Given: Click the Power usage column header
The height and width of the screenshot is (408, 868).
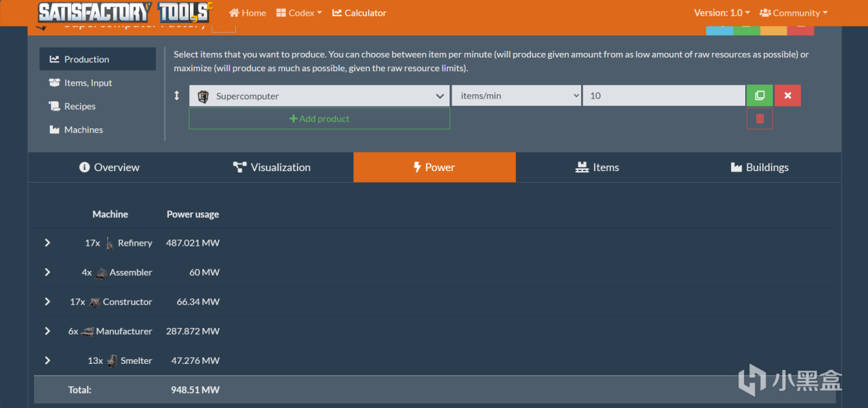Looking at the screenshot, I should pyautogui.click(x=193, y=214).
